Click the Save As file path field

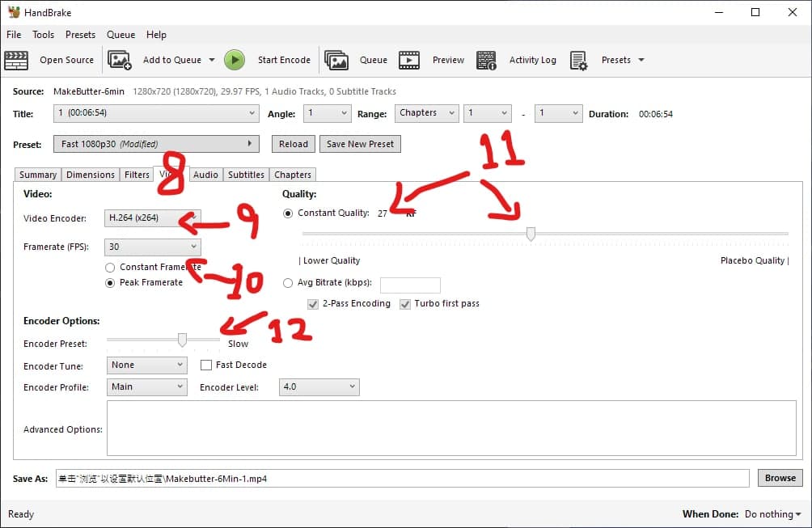click(x=402, y=479)
